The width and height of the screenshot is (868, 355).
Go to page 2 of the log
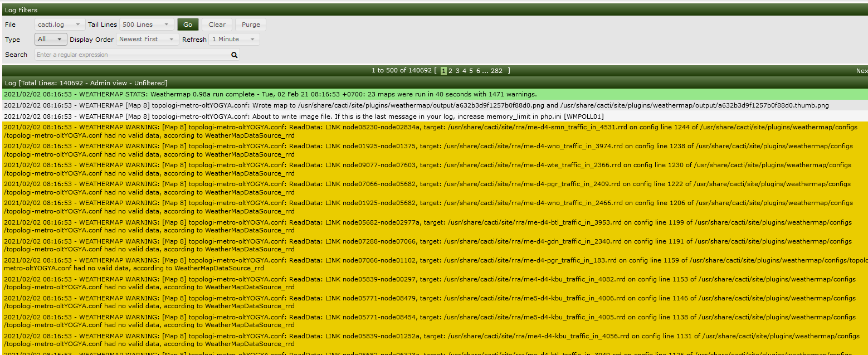coord(450,71)
